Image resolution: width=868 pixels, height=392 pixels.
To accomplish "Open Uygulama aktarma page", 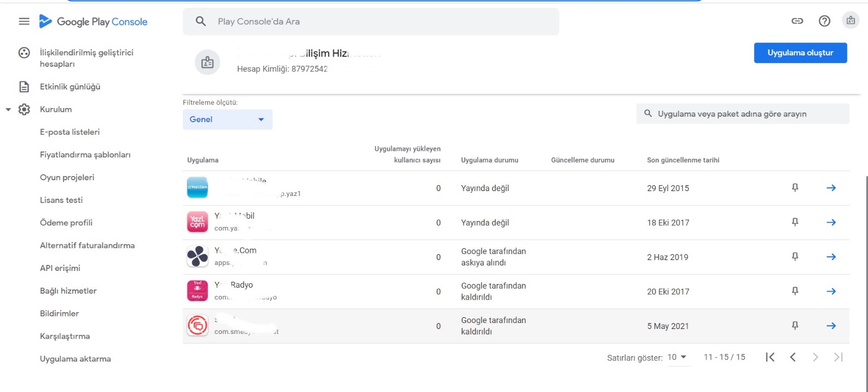I will [75, 359].
